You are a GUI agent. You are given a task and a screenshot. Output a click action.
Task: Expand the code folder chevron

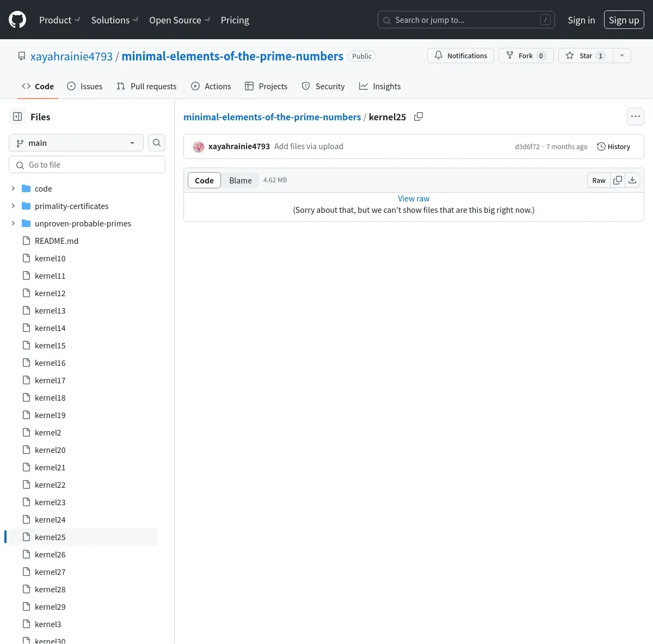(13, 188)
